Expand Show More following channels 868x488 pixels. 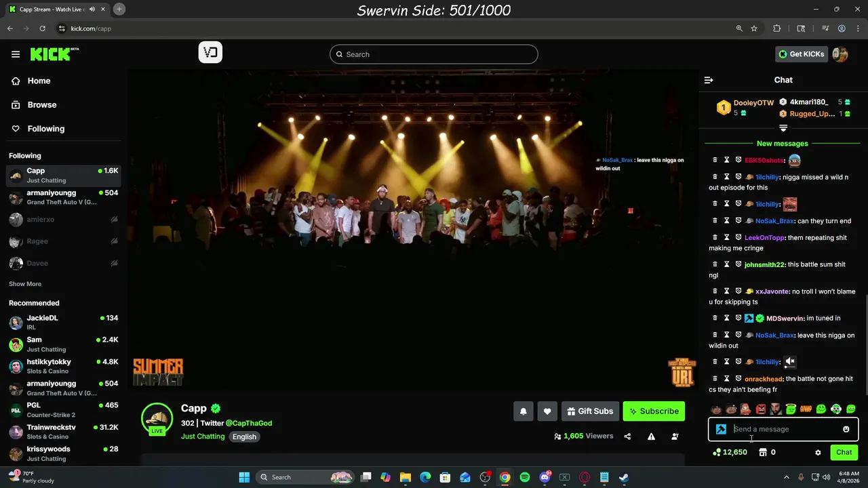point(25,284)
